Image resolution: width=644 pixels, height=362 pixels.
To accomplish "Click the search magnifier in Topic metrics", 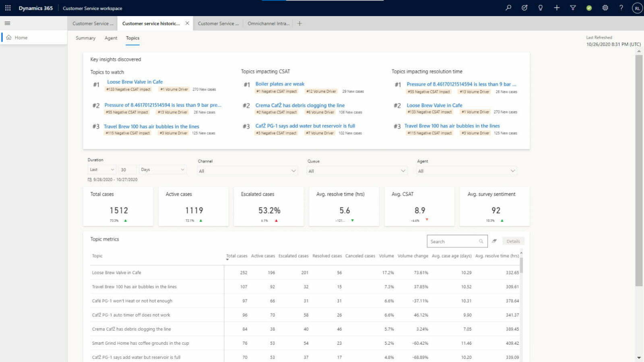I will coord(481,241).
